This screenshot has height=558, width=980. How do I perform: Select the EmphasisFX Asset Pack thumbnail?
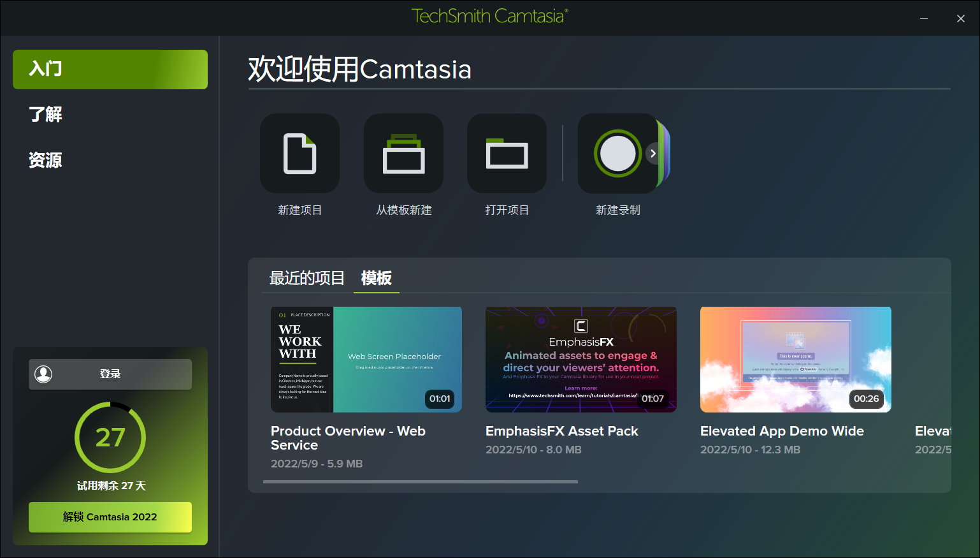(x=581, y=359)
